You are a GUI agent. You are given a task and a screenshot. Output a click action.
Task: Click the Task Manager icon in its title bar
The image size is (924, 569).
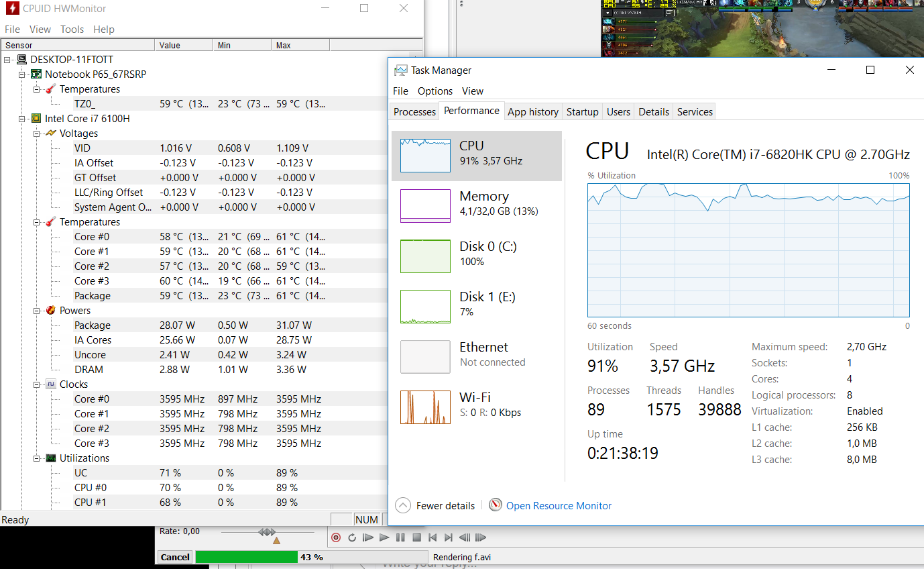400,70
